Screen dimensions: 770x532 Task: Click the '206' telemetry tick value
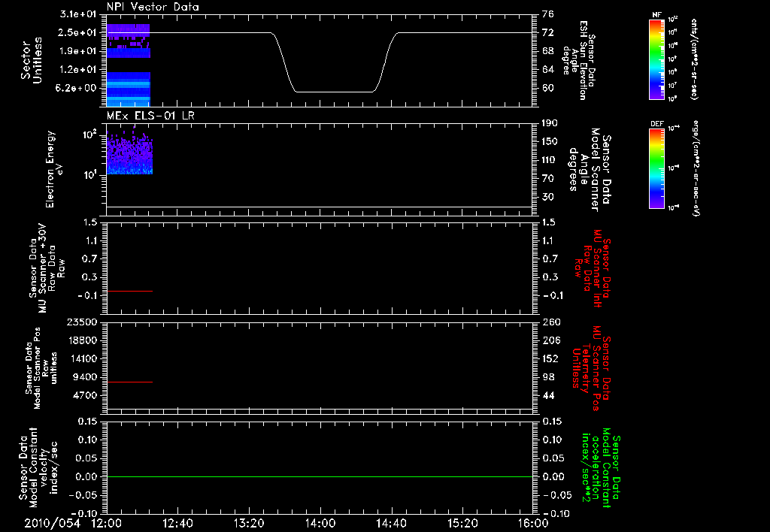coord(551,340)
